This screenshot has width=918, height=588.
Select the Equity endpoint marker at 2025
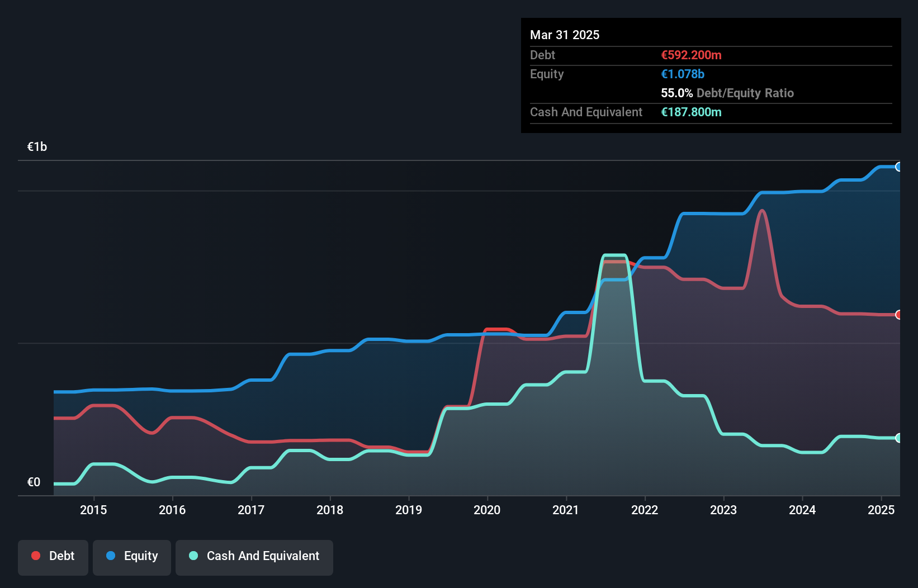pos(899,167)
